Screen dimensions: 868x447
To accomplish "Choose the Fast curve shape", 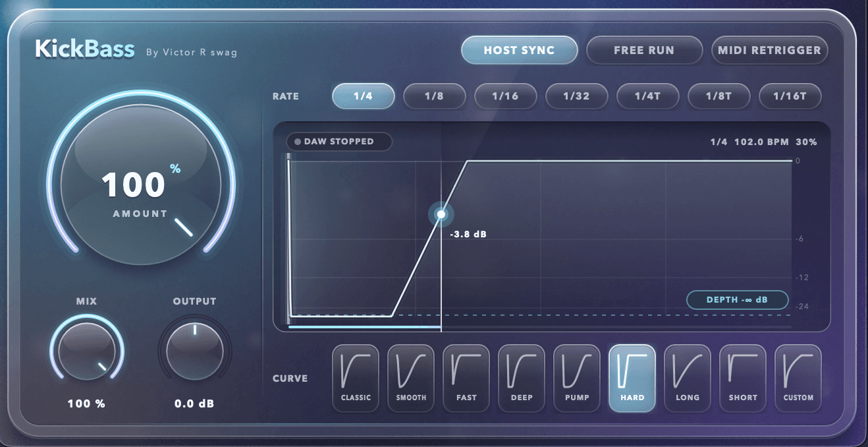I will pyautogui.click(x=466, y=378).
